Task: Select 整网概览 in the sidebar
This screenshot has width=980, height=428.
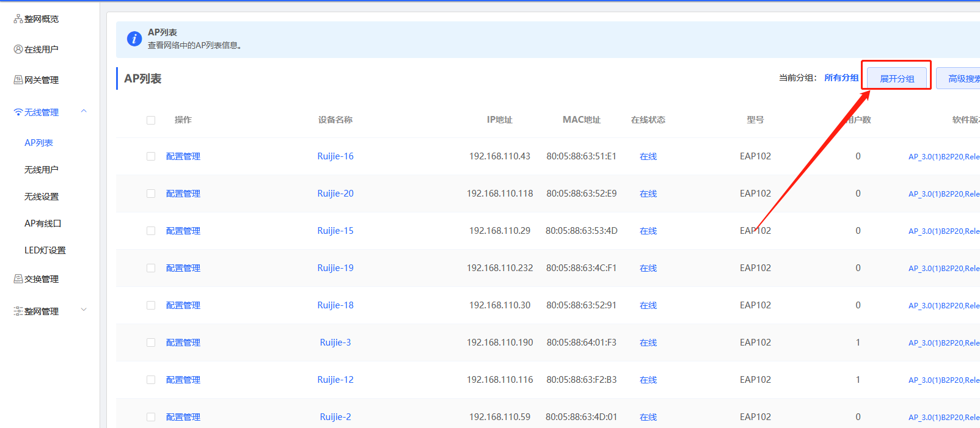Action: [x=42, y=19]
